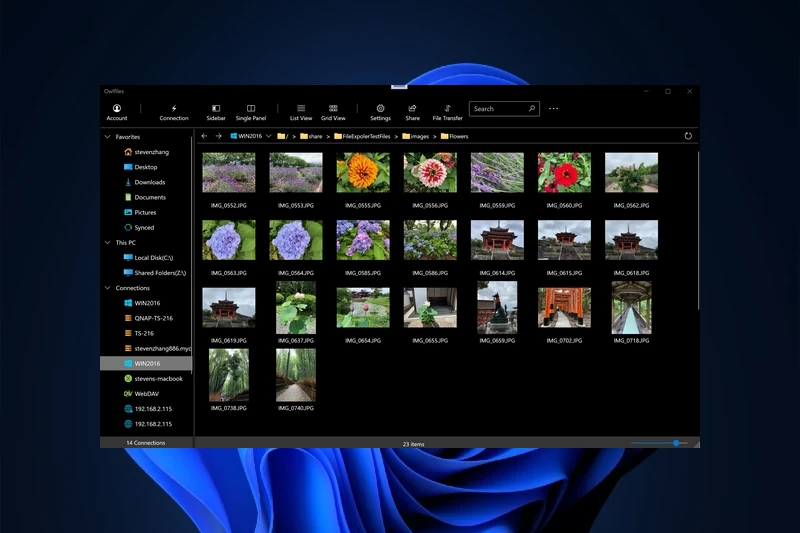Collapse the Connections section chevron
This screenshot has height=533, width=800.
click(108, 288)
